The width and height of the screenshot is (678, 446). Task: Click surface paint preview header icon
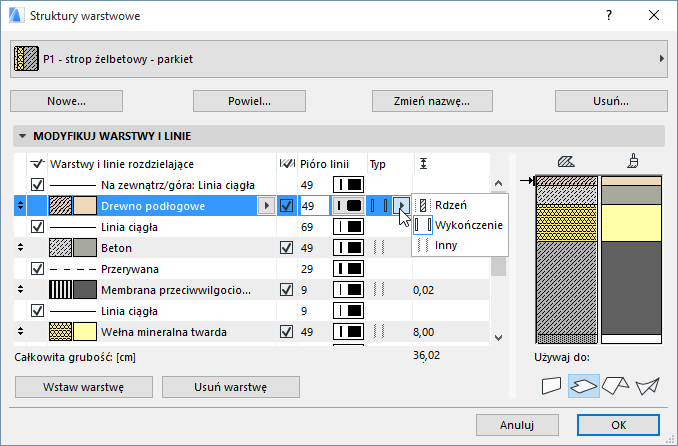point(633,161)
